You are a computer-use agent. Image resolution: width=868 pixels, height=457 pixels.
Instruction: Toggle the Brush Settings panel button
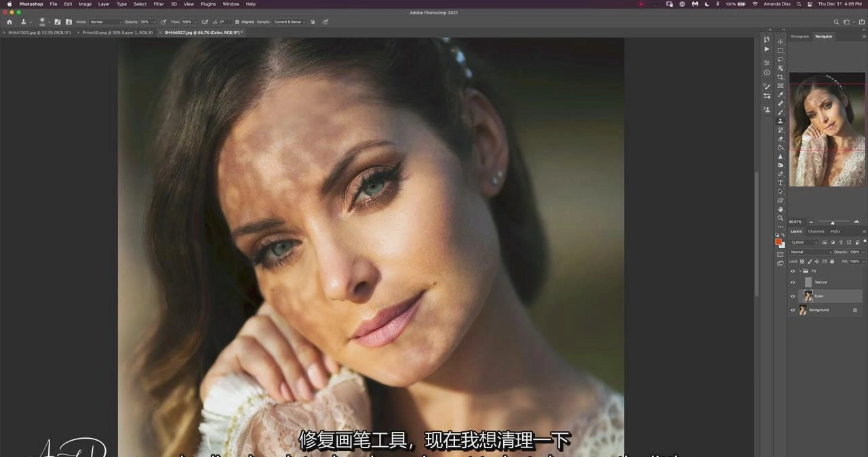(58, 22)
